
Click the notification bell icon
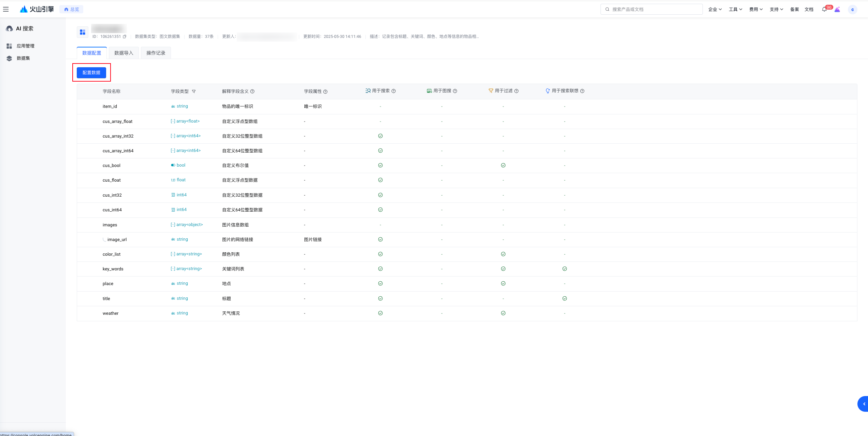(824, 10)
